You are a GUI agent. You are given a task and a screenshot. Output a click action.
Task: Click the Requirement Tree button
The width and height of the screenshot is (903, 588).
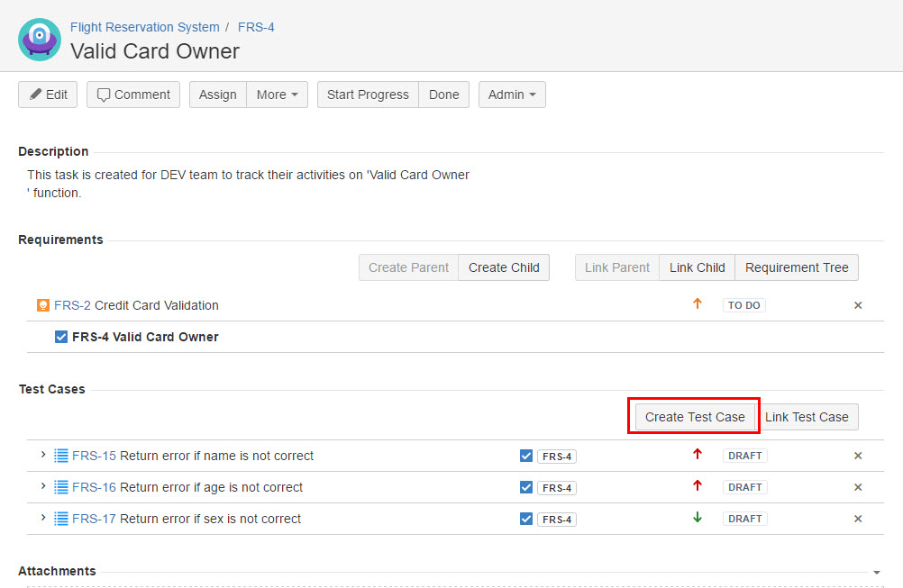[x=797, y=267]
